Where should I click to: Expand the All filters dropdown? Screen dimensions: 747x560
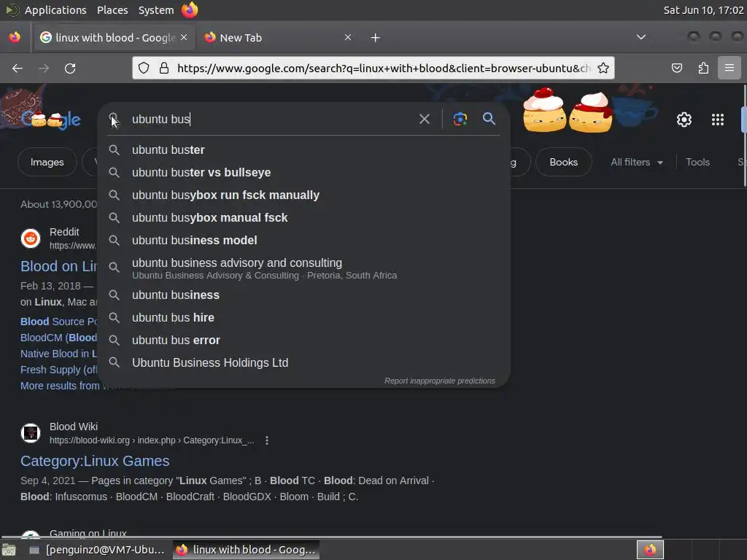pyautogui.click(x=637, y=162)
